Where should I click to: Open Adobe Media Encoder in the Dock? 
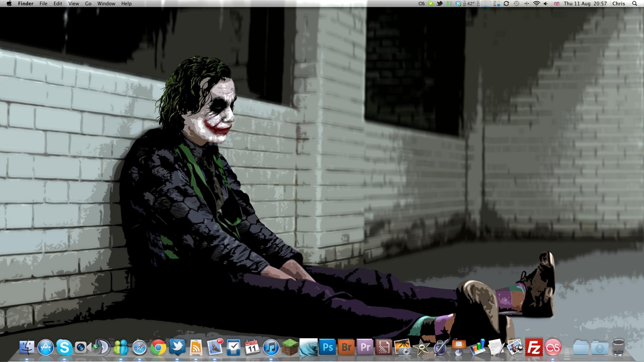(x=384, y=347)
